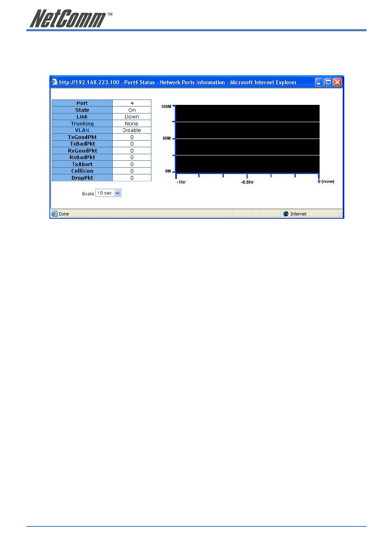
Task: Click the TxGoodPkt row label
Action: click(x=82, y=137)
